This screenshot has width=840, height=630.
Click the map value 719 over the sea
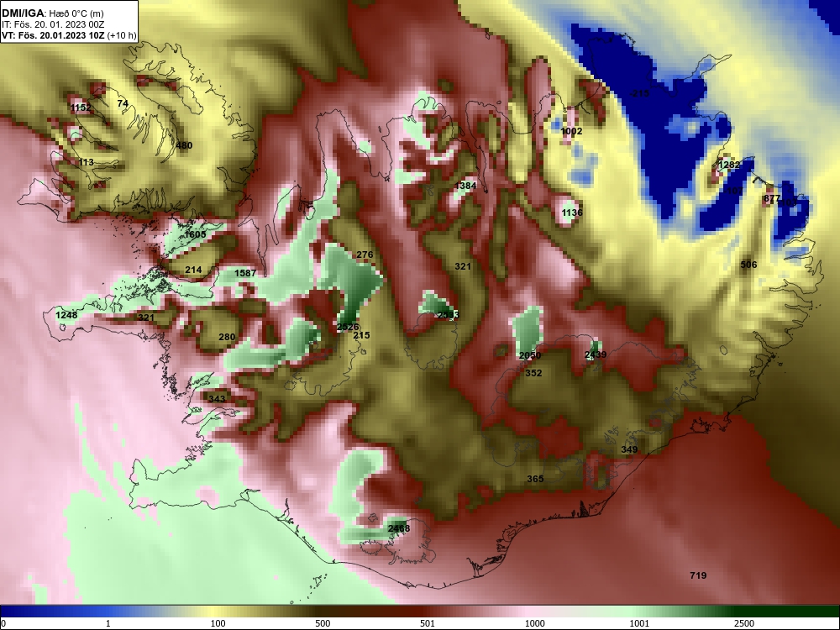[x=698, y=575]
